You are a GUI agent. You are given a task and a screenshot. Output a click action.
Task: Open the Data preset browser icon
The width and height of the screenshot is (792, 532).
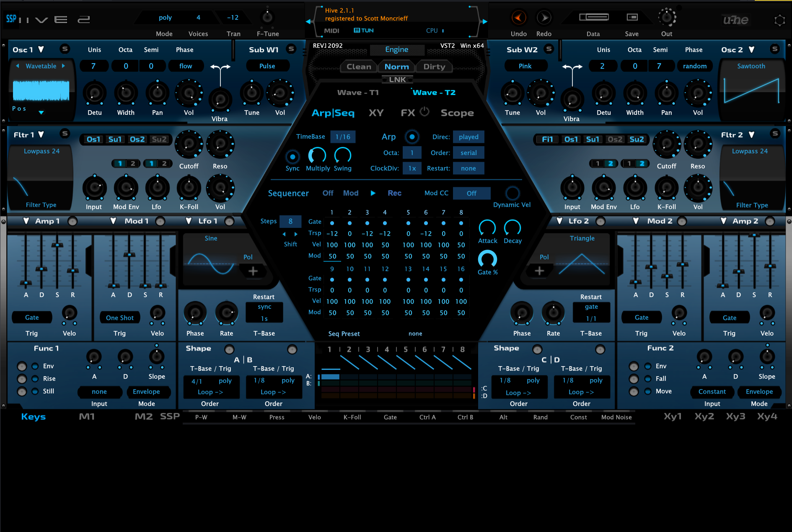tap(594, 17)
